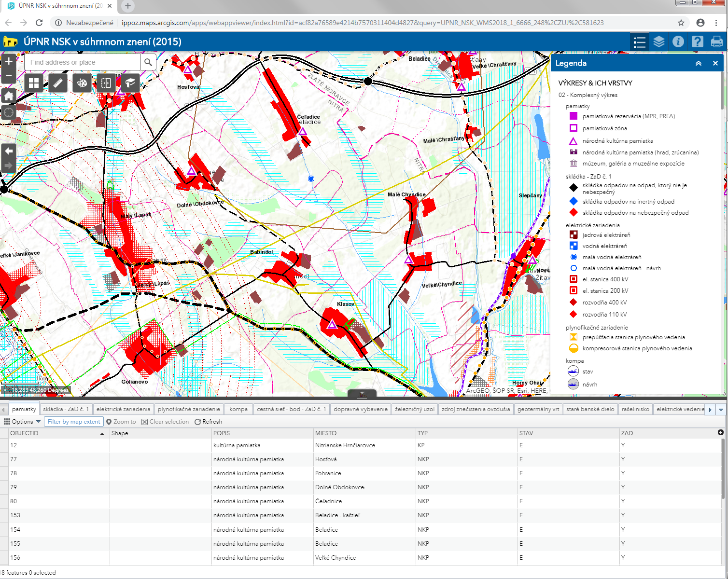Select the ruler measurement tool
The image size is (728, 579).
tap(58, 83)
